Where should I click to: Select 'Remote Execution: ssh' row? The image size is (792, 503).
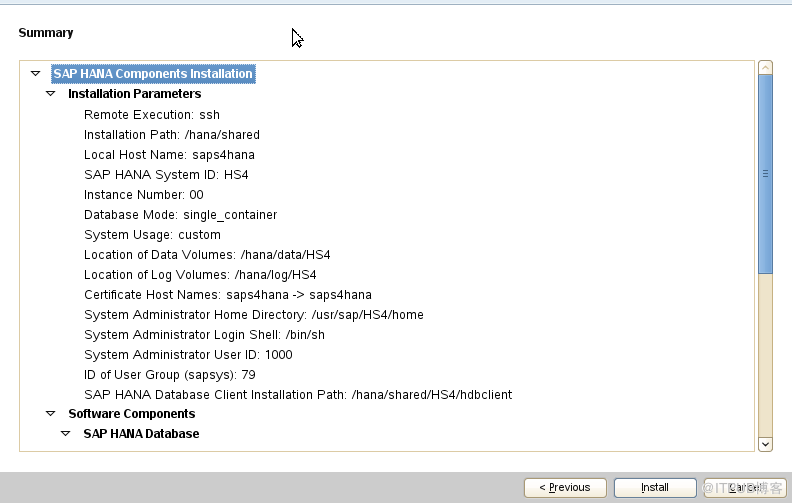pos(152,115)
